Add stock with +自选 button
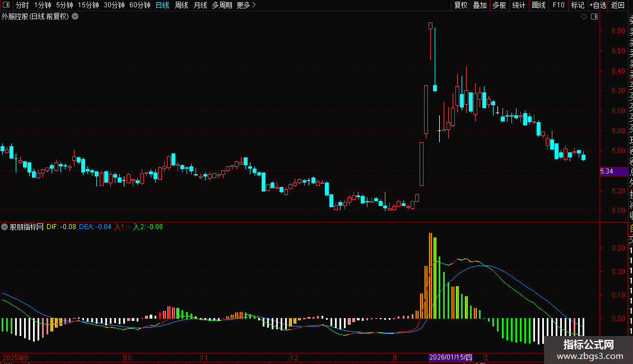This screenshot has height=364, width=633. coord(598,5)
